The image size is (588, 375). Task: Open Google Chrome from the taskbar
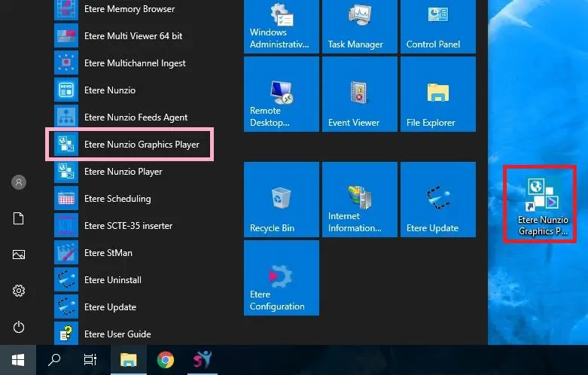[165, 360]
